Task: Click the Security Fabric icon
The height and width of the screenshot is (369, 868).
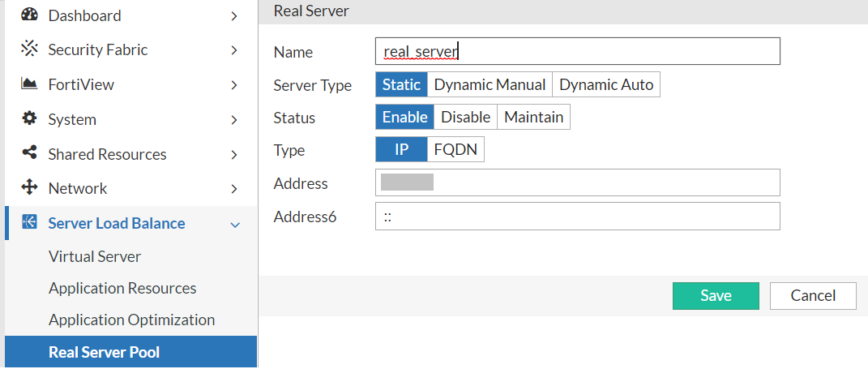Action: coord(29,49)
